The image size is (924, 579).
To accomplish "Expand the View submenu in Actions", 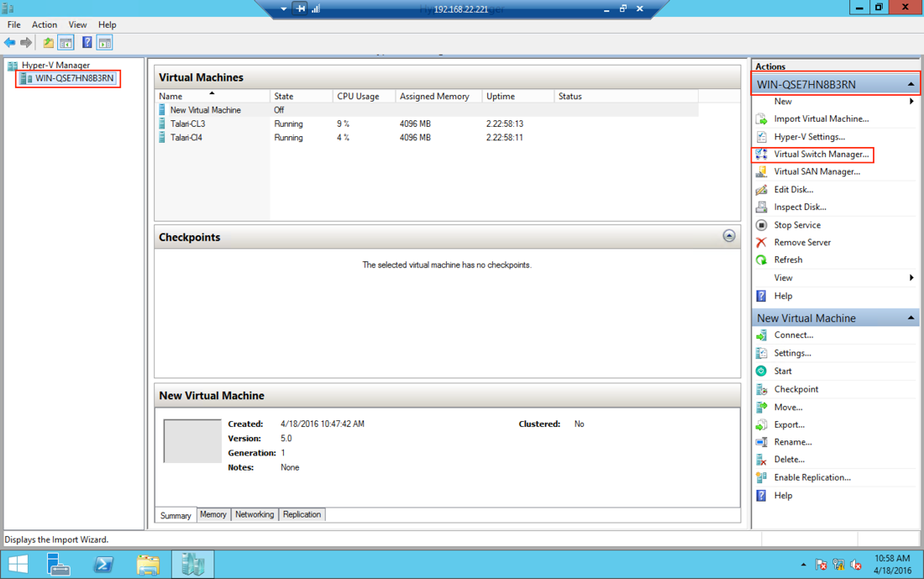I will click(x=911, y=277).
